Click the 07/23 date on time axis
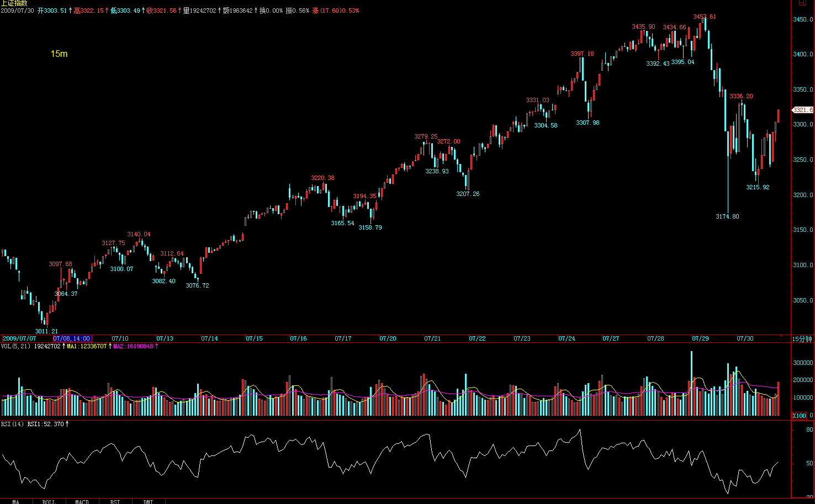 pyautogui.click(x=522, y=339)
